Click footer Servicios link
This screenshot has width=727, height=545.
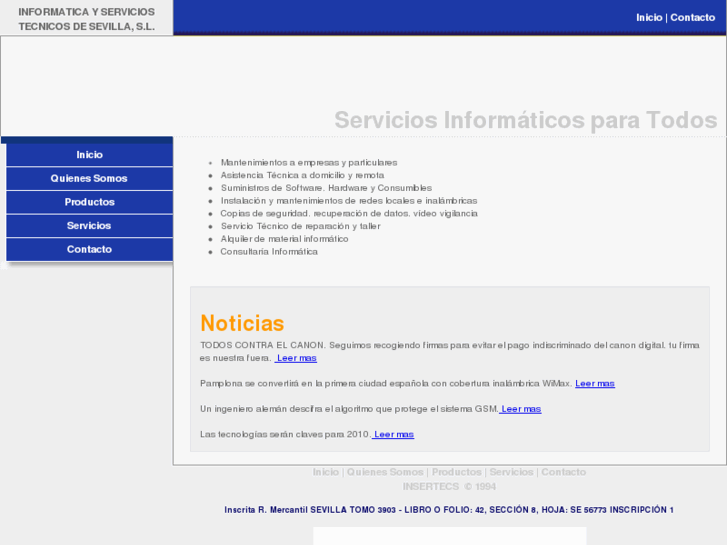coord(511,472)
